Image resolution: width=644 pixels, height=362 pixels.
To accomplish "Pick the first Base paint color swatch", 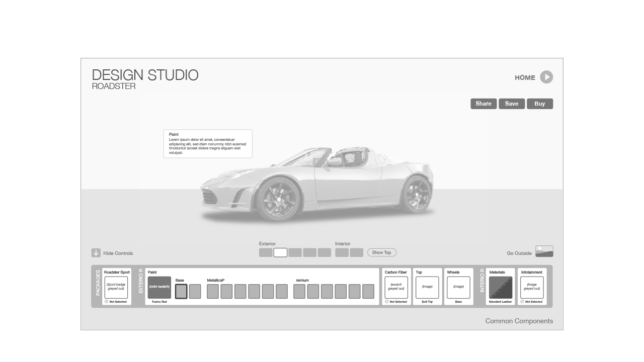I will [x=181, y=291].
